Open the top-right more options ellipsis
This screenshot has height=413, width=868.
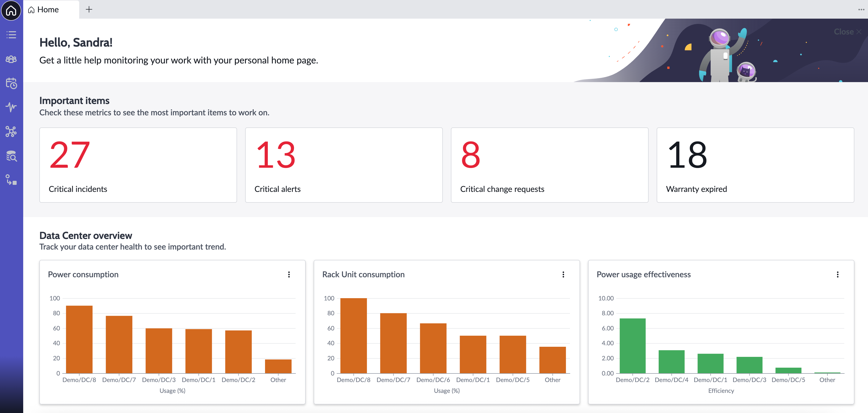pos(861,9)
